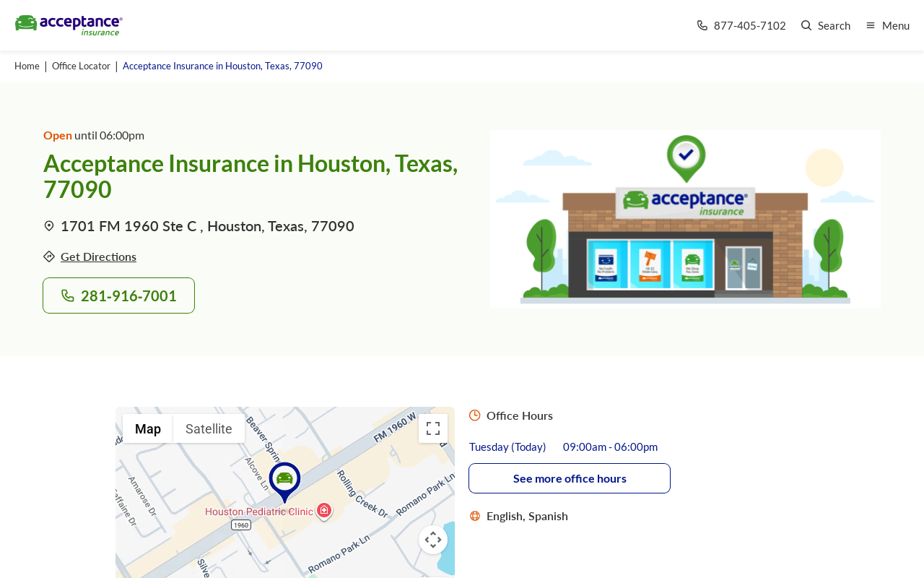This screenshot has width=924, height=578.
Task: Open the Search tool
Action: click(826, 25)
